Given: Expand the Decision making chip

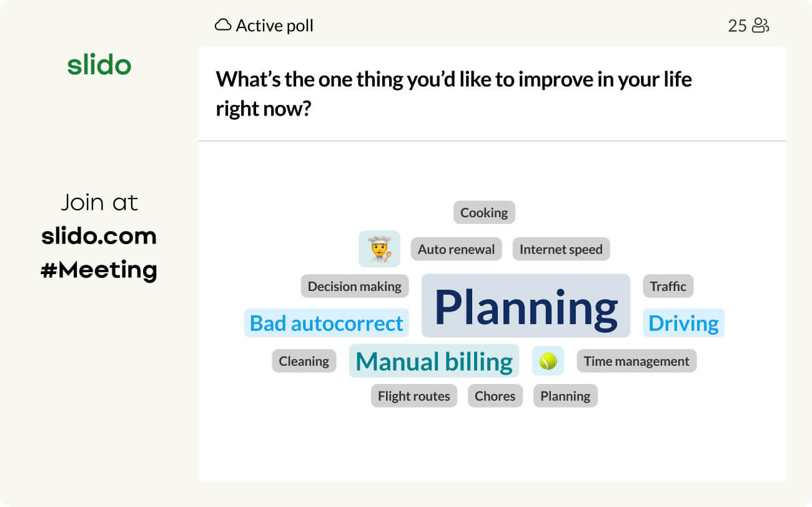Looking at the screenshot, I should (x=354, y=286).
